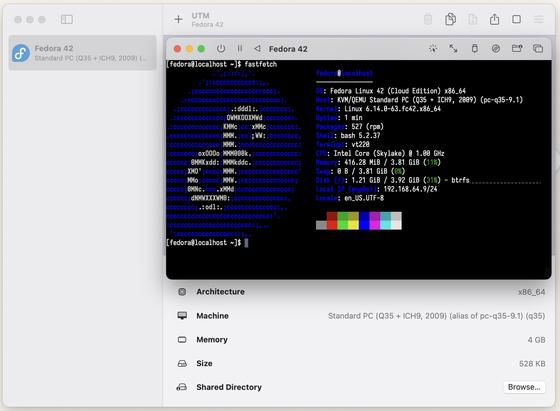Select the Fedora 42 VM in the sidebar
Screen dimensions: 560x411
click(82, 53)
